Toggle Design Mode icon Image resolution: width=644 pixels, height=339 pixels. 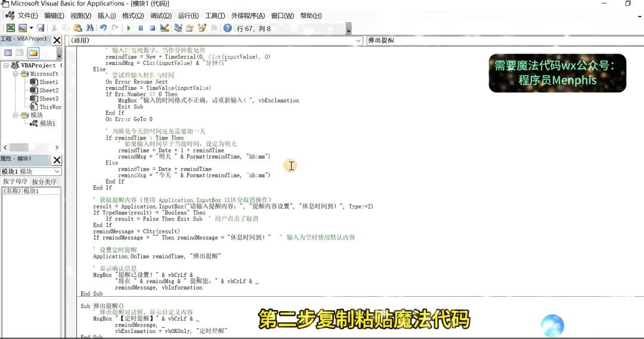pyautogui.click(x=165, y=28)
